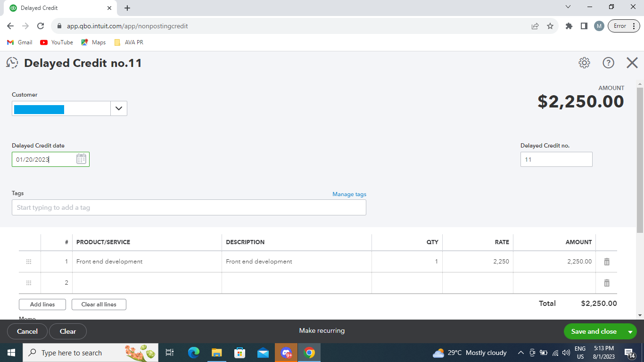Open the browser extensions puzzle icon
644x362 pixels.
click(x=569, y=26)
